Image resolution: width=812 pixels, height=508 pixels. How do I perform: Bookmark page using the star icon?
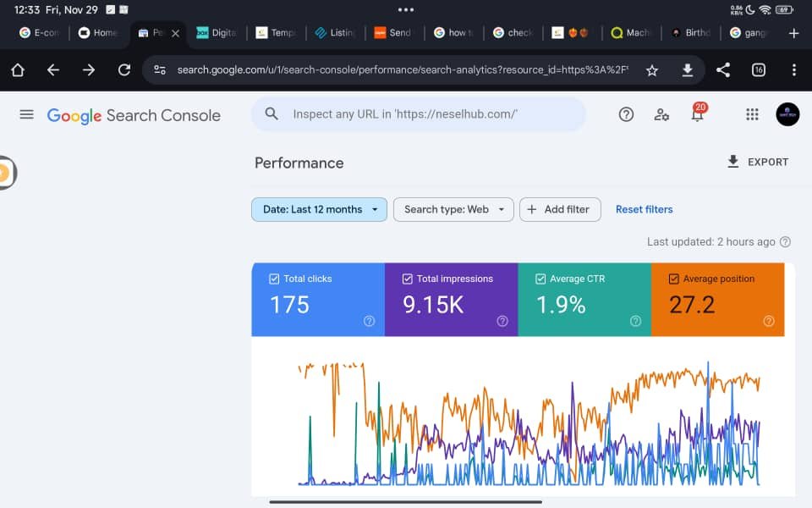652,70
